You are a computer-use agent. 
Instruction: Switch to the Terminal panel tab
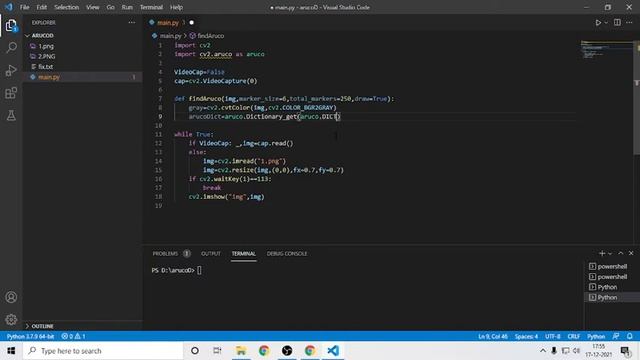pyautogui.click(x=244, y=253)
